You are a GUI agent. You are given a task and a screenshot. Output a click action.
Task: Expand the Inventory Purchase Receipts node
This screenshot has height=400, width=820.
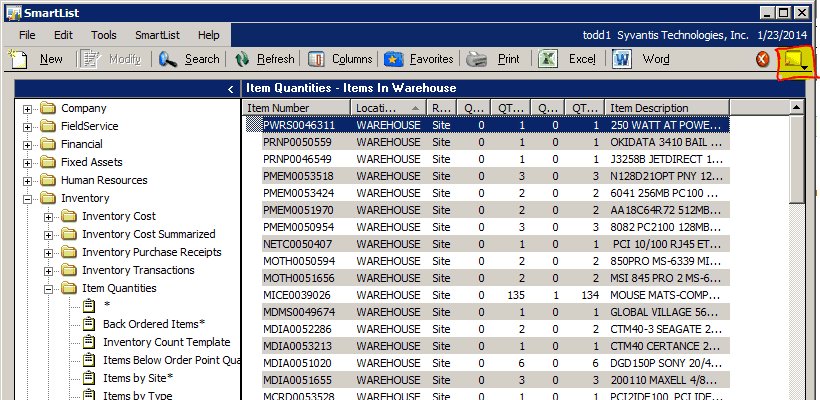(48, 253)
